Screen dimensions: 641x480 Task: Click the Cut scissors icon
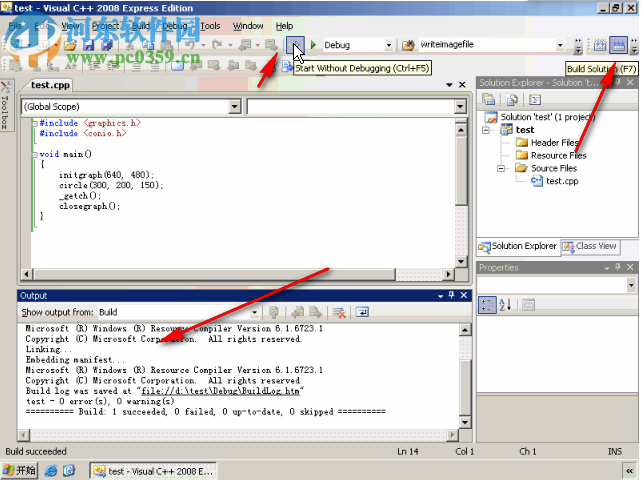[x=130, y=45]
